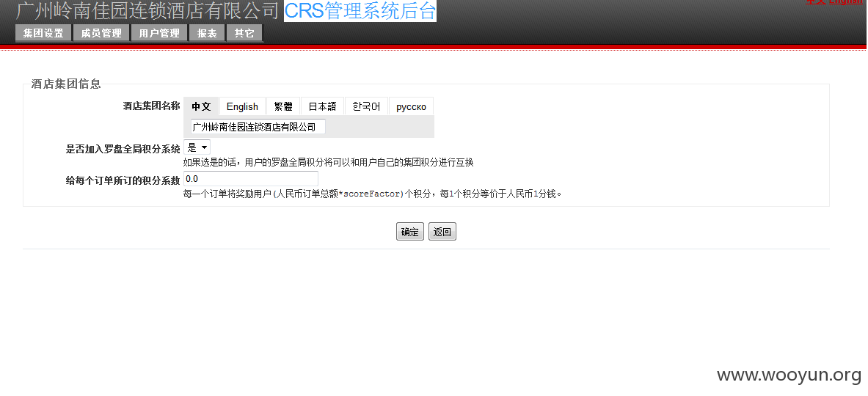This screenshot has height=396, width=868.
Task: Click the CRS管理系统后台 title text
Action: point(360,10)
